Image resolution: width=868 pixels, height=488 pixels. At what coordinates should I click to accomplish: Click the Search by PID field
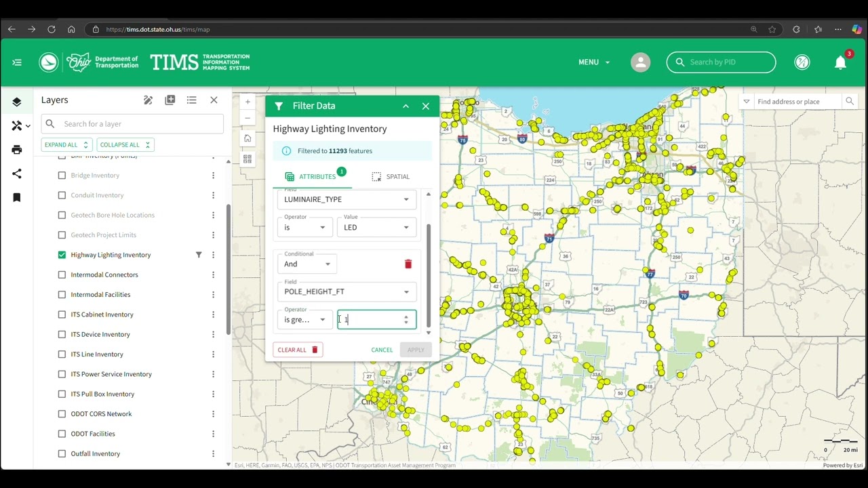tap(722, 62)
